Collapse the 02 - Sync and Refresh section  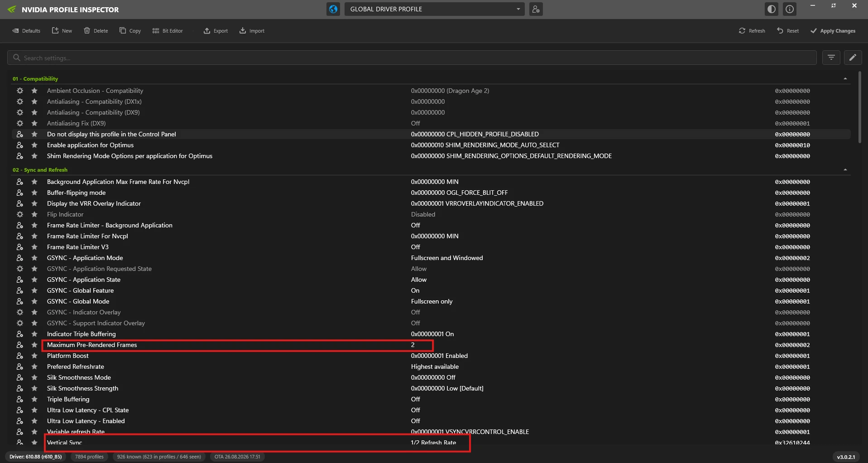click(845, 170)
